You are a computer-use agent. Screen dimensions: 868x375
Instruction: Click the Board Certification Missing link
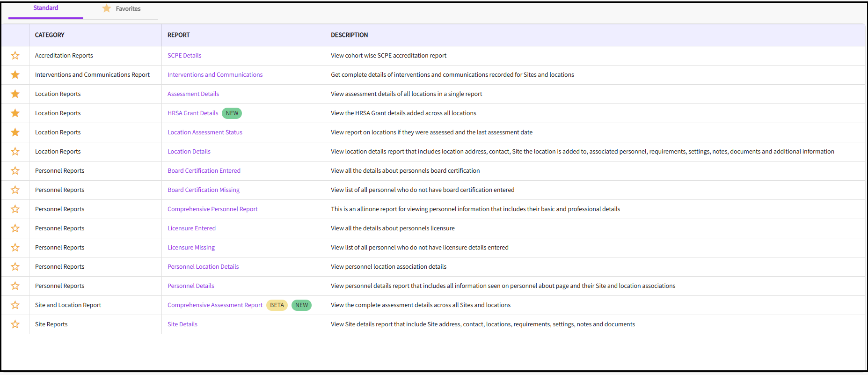204,190
